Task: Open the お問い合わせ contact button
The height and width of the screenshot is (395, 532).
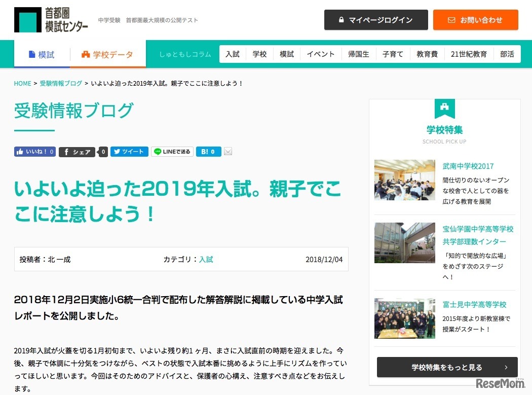Action: [475, 20]
